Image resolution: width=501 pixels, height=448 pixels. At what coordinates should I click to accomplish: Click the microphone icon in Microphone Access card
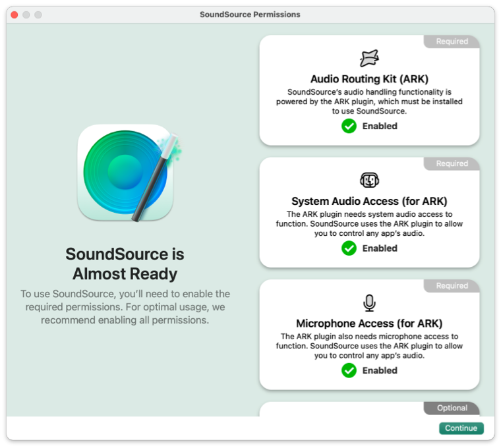[x=369, y=302]
